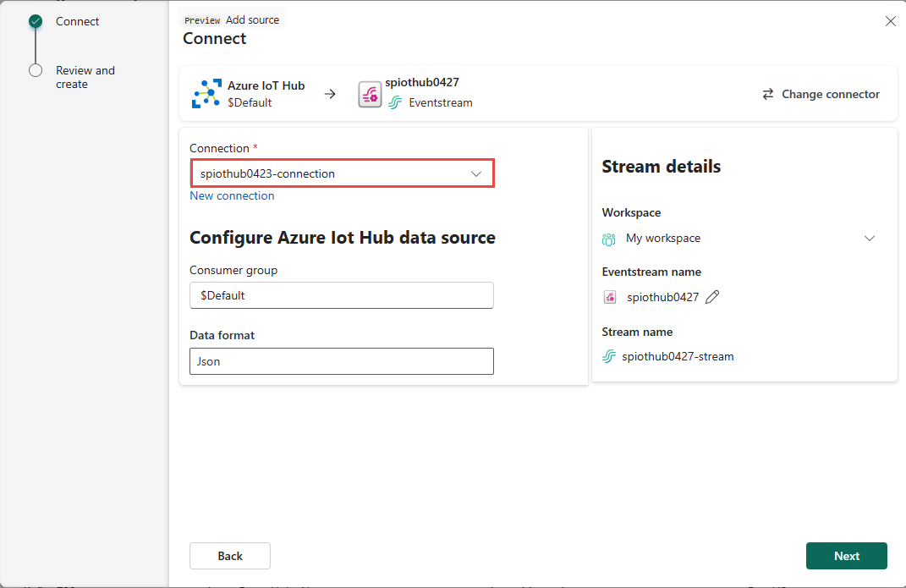Open the New connection link

pos(232,195)
